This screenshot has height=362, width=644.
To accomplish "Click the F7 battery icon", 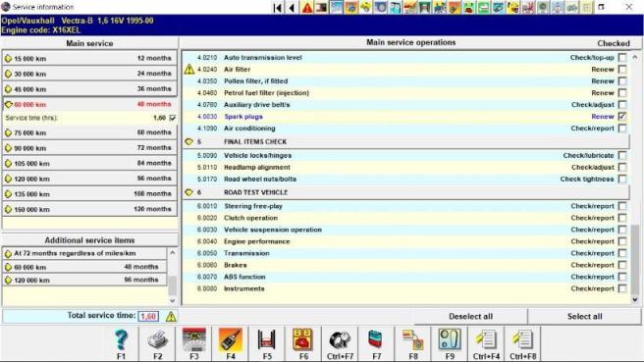I will tap(376, 339).
